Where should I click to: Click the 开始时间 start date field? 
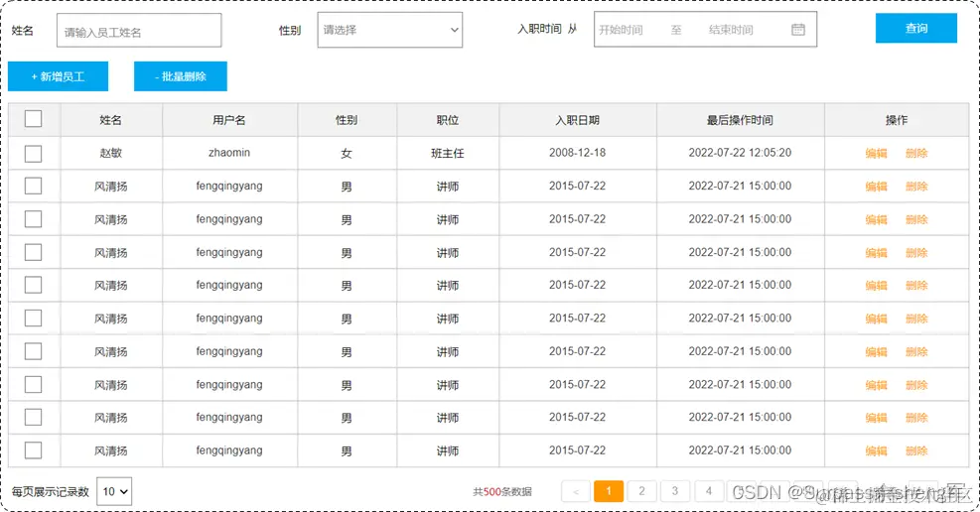(x=621, y=30)
